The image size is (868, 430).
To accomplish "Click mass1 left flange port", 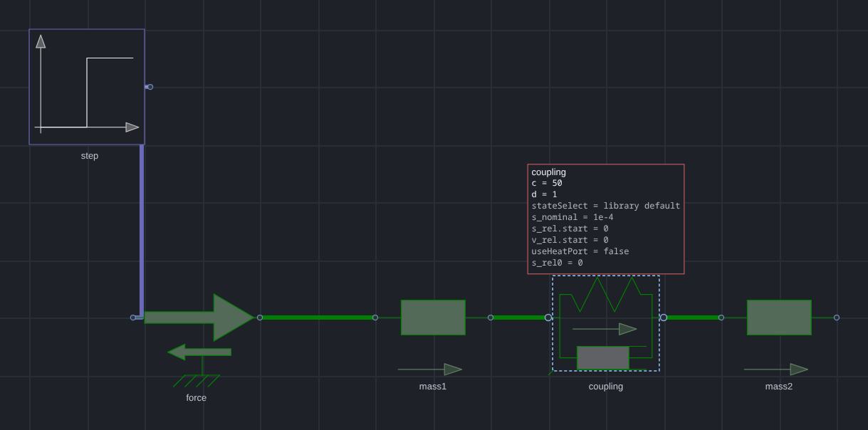I will (375, 318).
